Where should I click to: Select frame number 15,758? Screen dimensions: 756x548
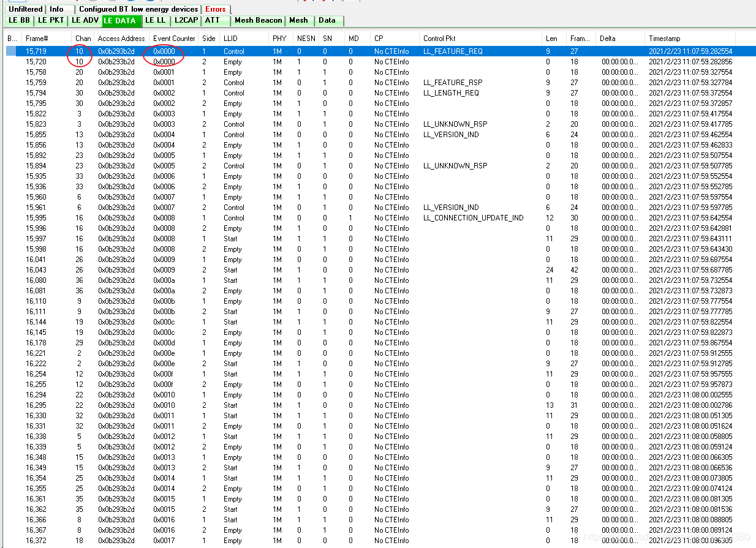pos(36,72)
